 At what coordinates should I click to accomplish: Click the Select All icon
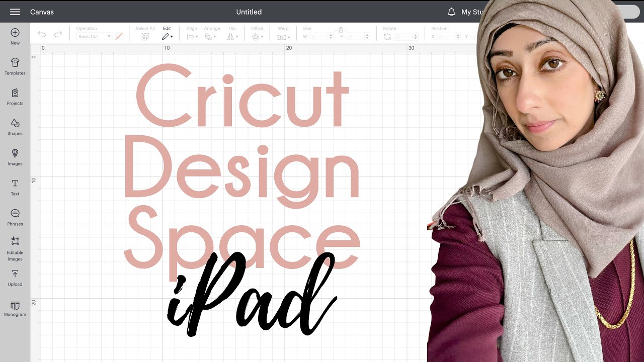point(145,37)
